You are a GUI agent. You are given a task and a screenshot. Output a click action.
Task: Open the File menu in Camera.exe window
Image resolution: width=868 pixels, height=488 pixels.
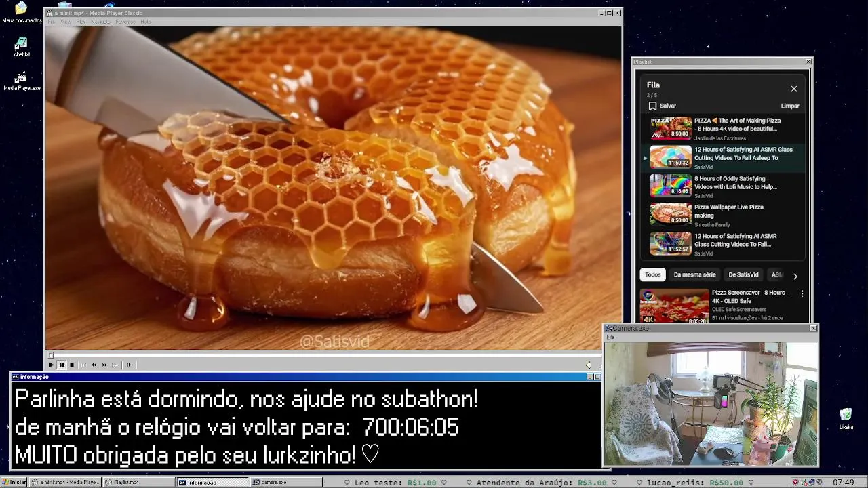[610, 337]
